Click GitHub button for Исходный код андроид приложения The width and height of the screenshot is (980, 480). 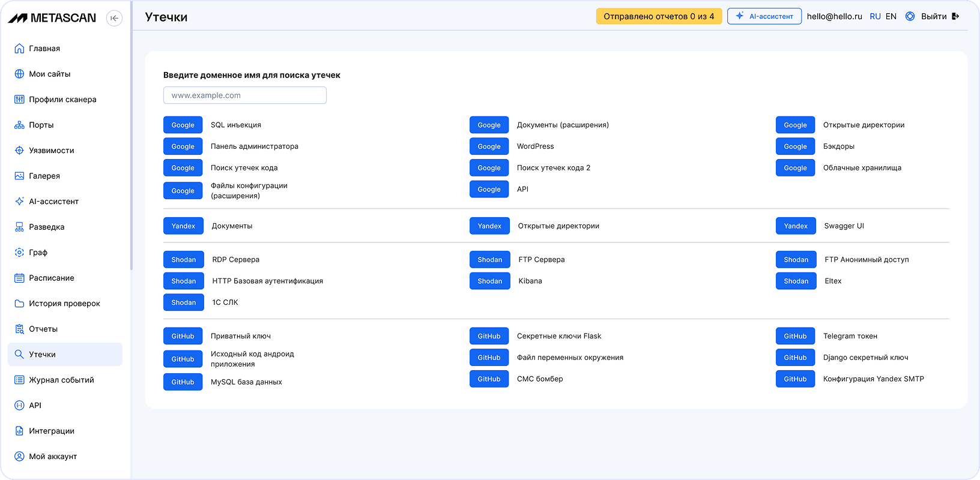coord(183,359)
